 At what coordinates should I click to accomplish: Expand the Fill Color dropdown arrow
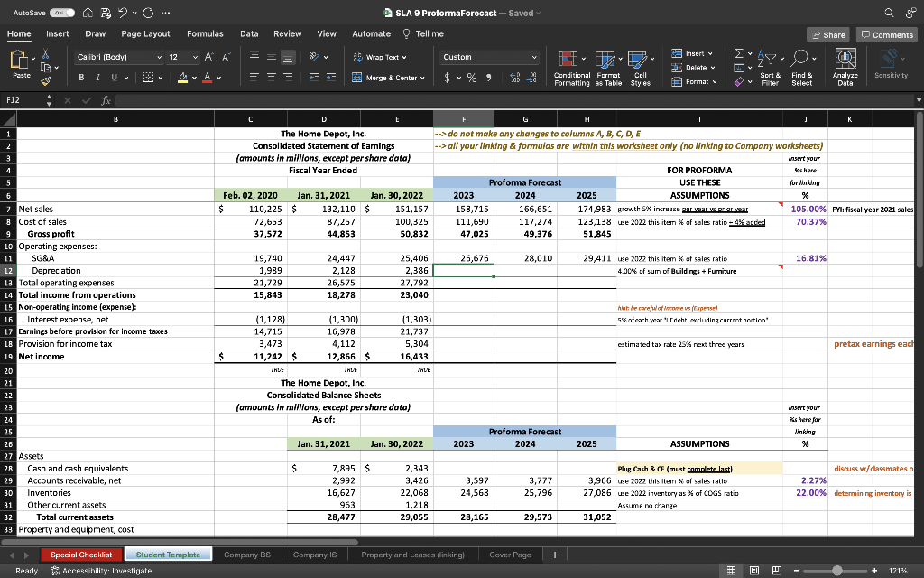point(194,78)
